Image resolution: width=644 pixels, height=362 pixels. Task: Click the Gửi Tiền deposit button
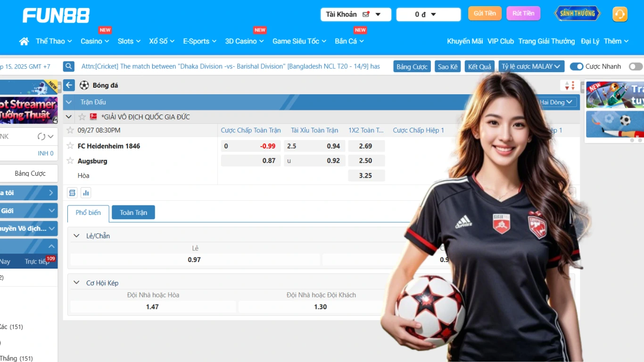(x=485, y=13)
